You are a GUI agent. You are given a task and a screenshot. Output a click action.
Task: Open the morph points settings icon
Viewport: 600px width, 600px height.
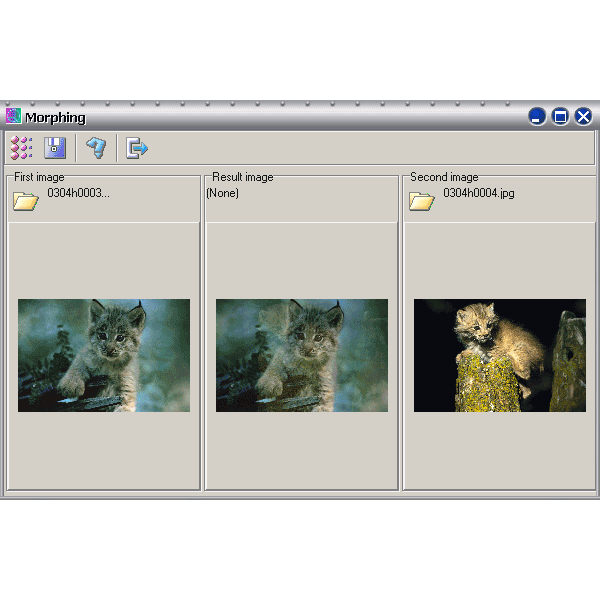(x=21, y=147)
